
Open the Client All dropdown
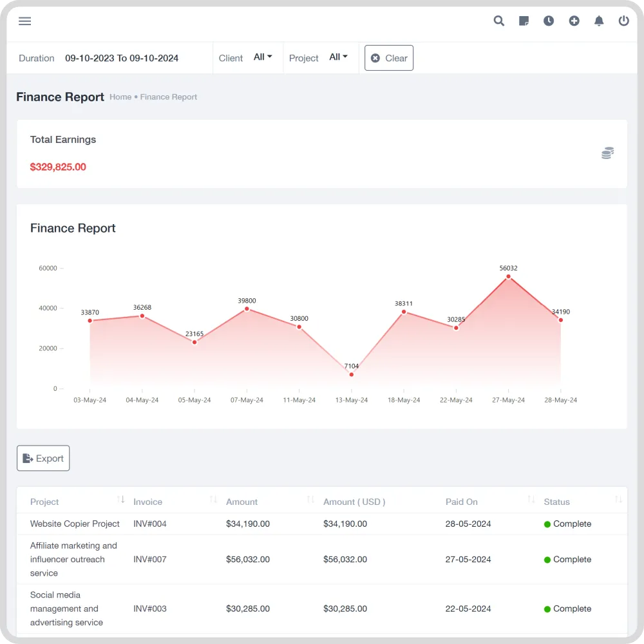[263, 57]
